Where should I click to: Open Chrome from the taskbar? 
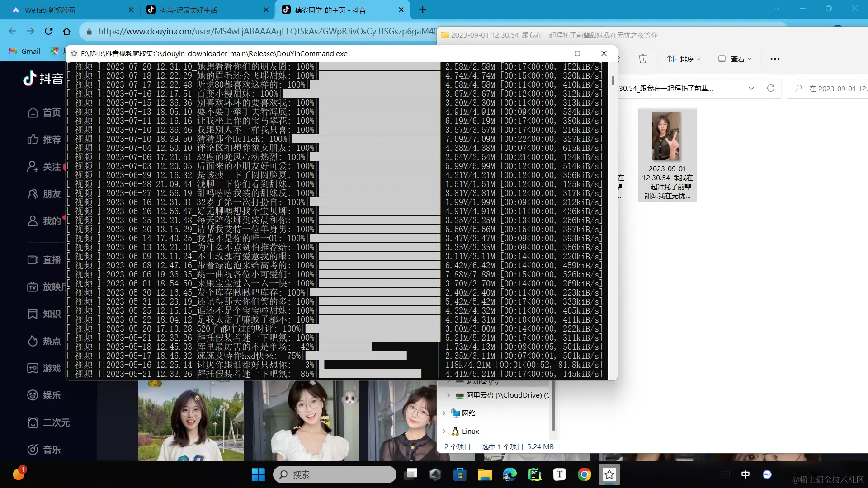584,474
